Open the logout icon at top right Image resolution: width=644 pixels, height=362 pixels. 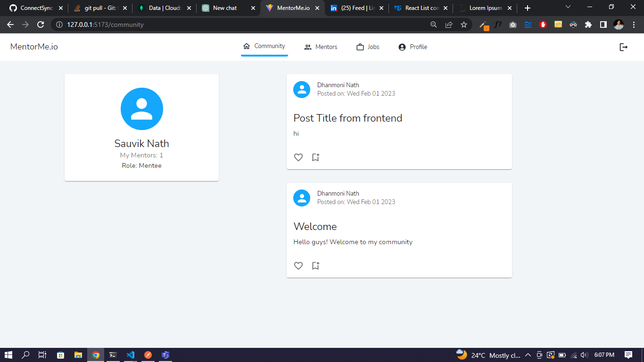tap(623, 47)
